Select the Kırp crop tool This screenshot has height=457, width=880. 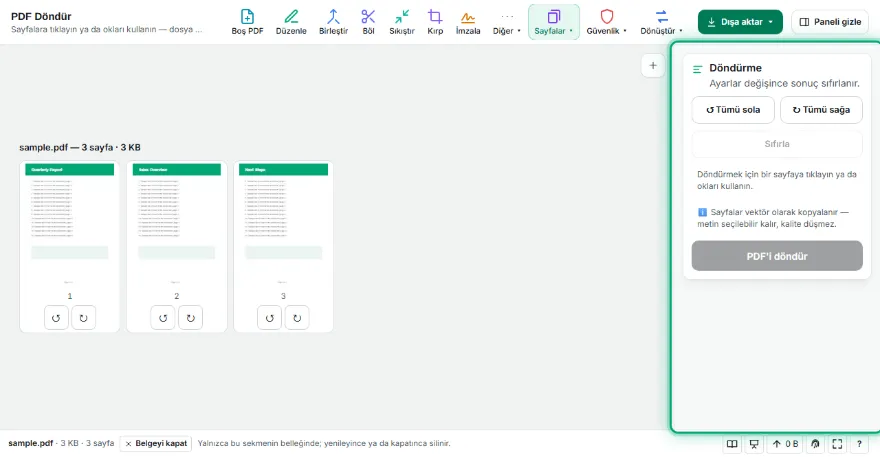coord(435,22)
